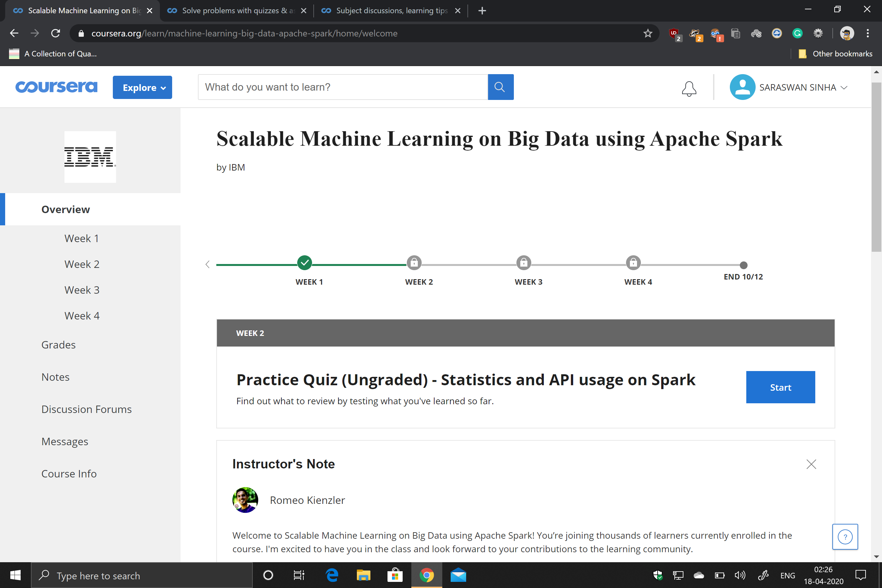Open Course Info
Screen dimensions: 882x588
tap(69, 474)
